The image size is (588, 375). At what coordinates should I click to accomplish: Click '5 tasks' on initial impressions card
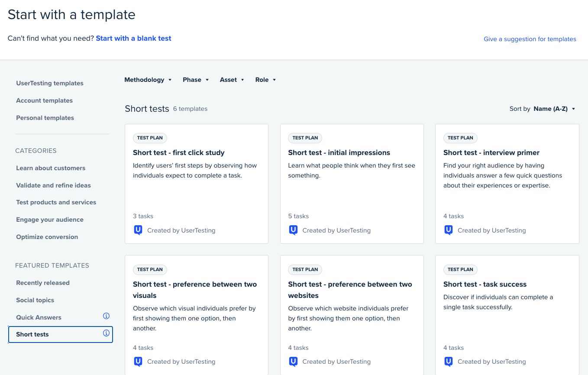point(298,216)
